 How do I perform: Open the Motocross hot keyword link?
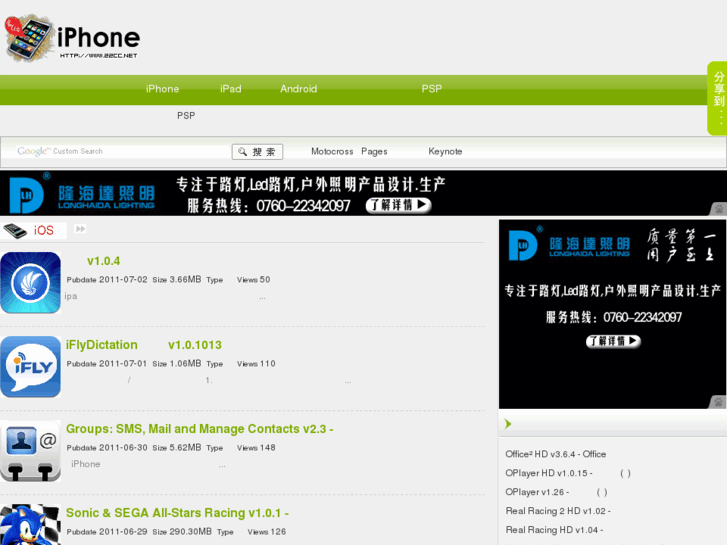point(332,152)
